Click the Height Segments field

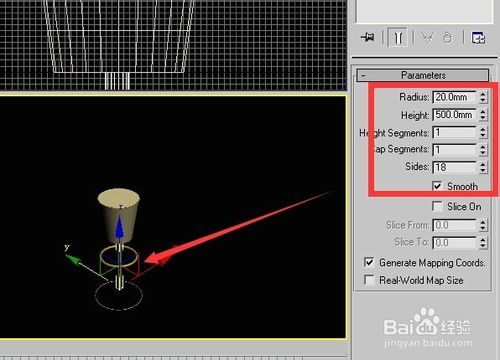(x=455, y=132)
